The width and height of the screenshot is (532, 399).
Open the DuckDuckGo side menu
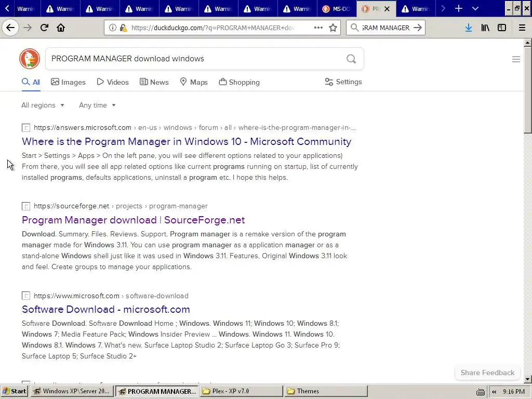(x=516, y=59)
